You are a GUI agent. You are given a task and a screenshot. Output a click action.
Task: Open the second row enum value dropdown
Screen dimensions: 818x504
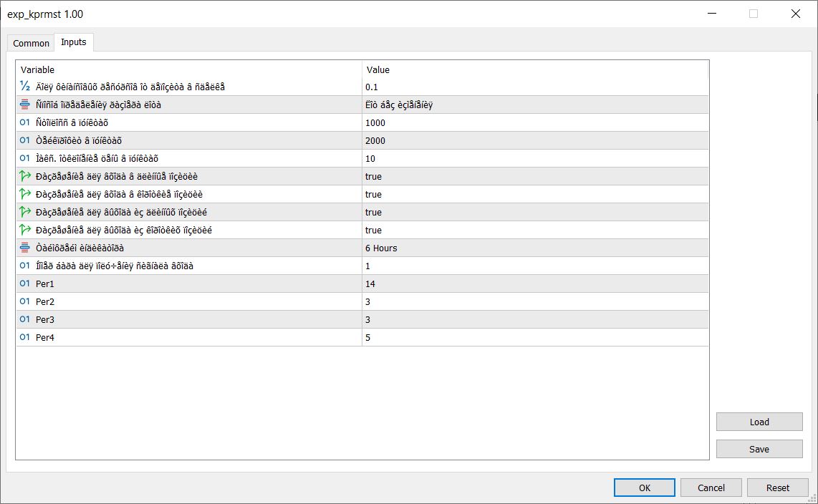click(535, 105)
